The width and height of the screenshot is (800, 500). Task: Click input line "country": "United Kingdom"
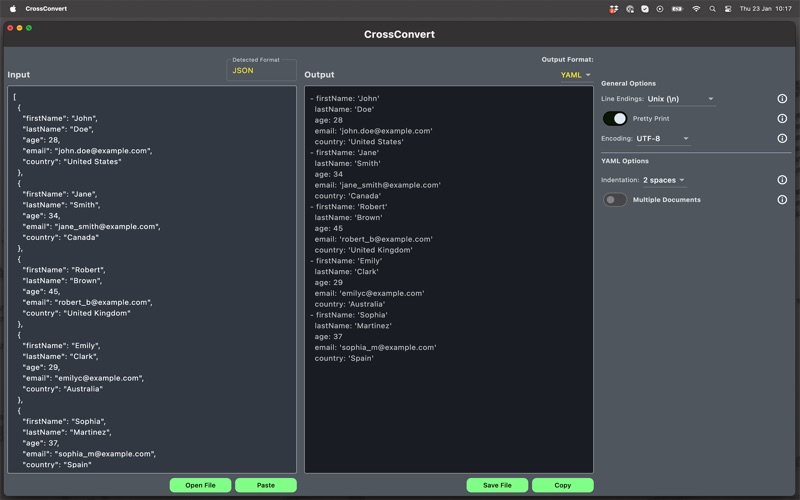click(76, 313)
